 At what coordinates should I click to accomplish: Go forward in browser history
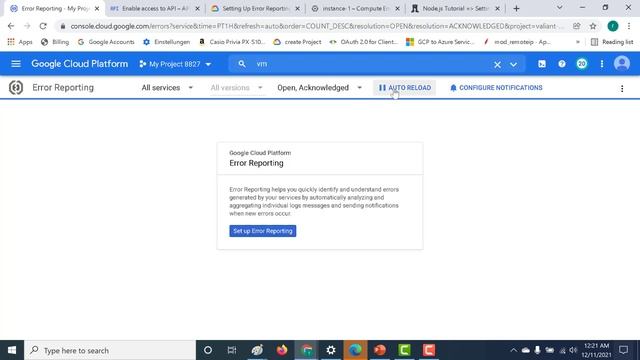[27, 26]
